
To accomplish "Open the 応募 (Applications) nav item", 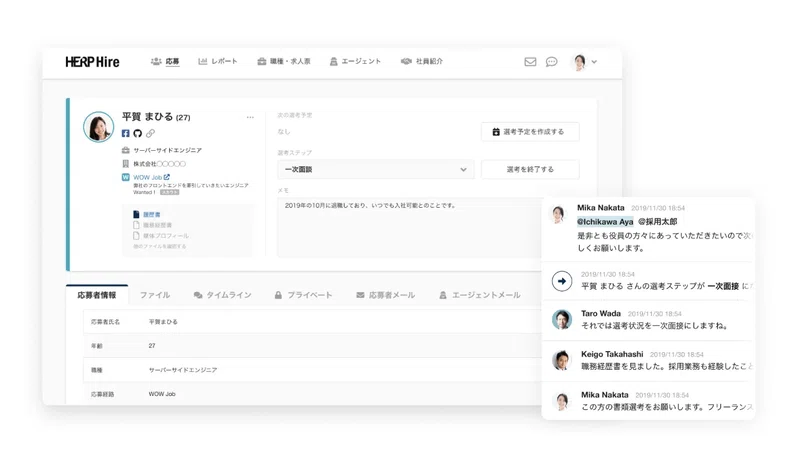I will [165, 61].
